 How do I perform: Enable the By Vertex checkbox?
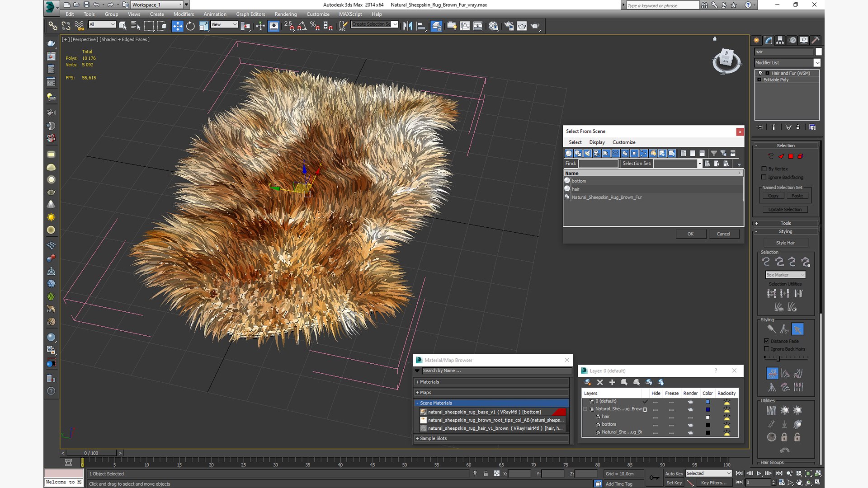tap(764, 169)
